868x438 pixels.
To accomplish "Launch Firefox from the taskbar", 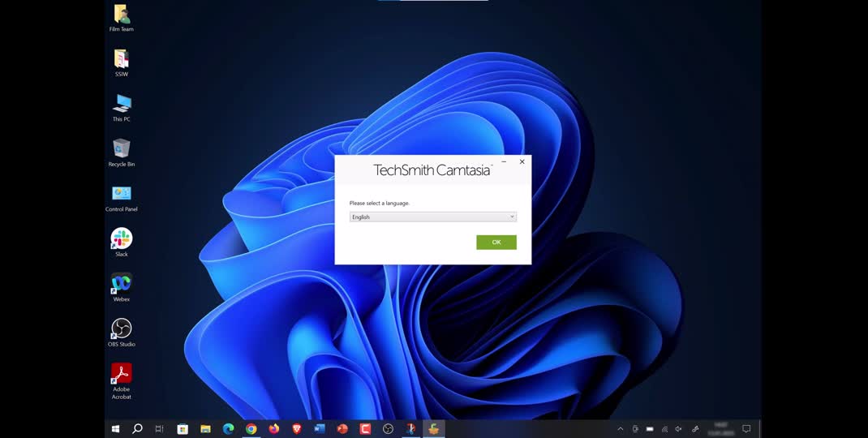I will (x=274, y=428).
